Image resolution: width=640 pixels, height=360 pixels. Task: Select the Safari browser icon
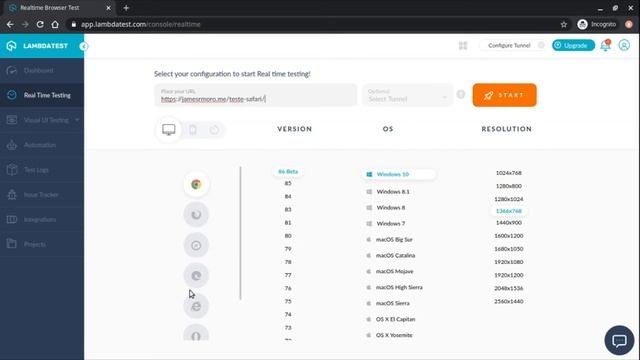[x=196, y=245]
